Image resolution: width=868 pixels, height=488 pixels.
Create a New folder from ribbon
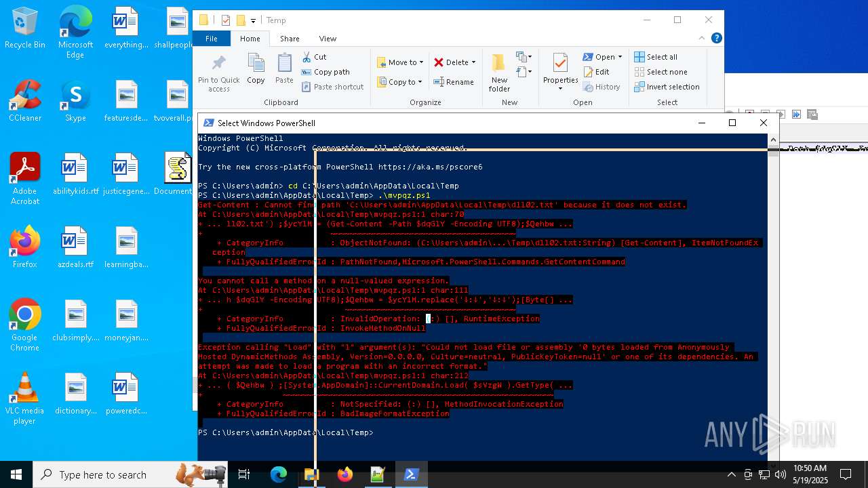tap(499, 73)
